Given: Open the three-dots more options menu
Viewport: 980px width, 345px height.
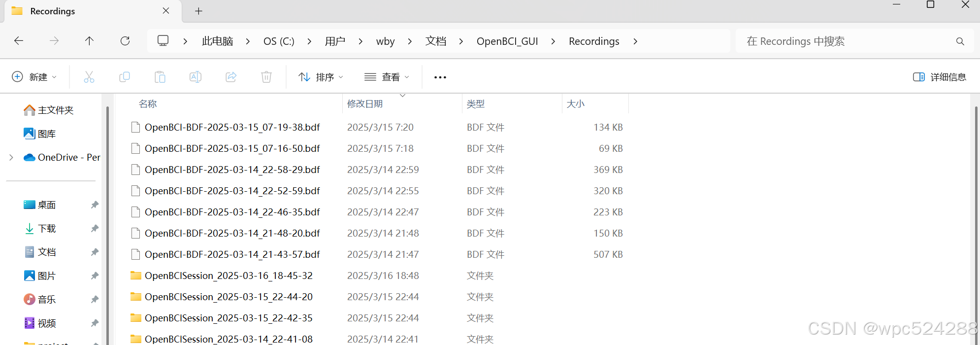Looking at the screenshot, I should coord(440,77).
